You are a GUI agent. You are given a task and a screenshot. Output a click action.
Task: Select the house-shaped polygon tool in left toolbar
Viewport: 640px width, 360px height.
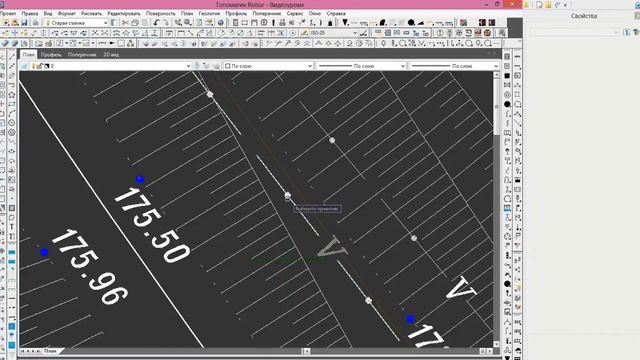pyautogui.click(x=12, y=95)
